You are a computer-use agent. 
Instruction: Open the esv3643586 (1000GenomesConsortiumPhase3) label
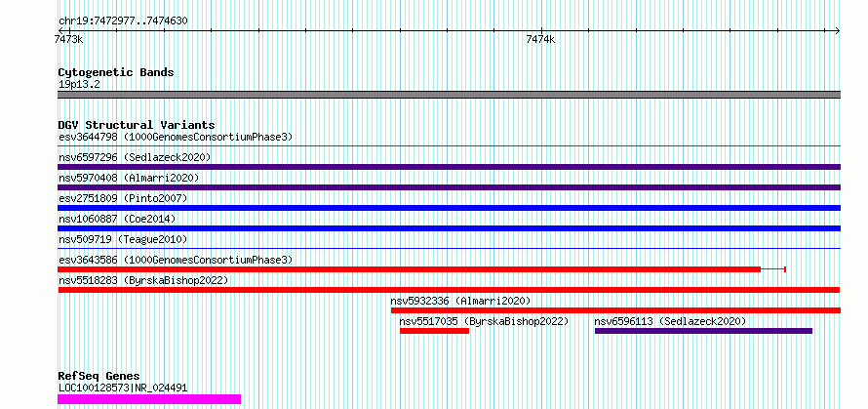[x=176, y=260]
